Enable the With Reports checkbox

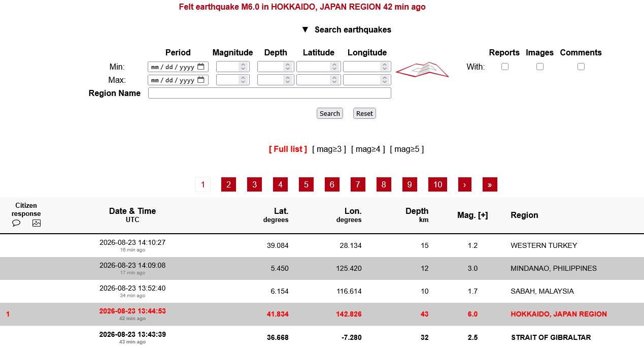505,67
